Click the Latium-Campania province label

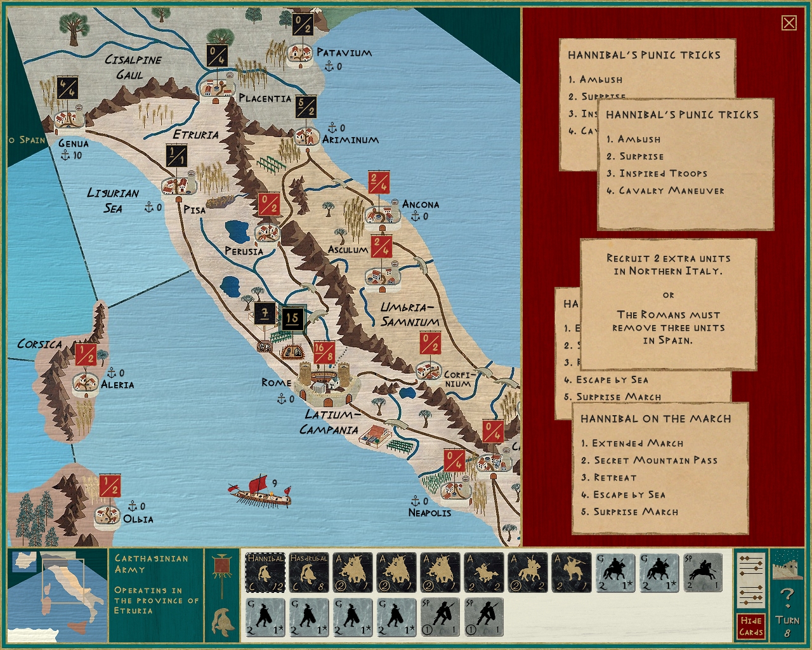point(331,422)
